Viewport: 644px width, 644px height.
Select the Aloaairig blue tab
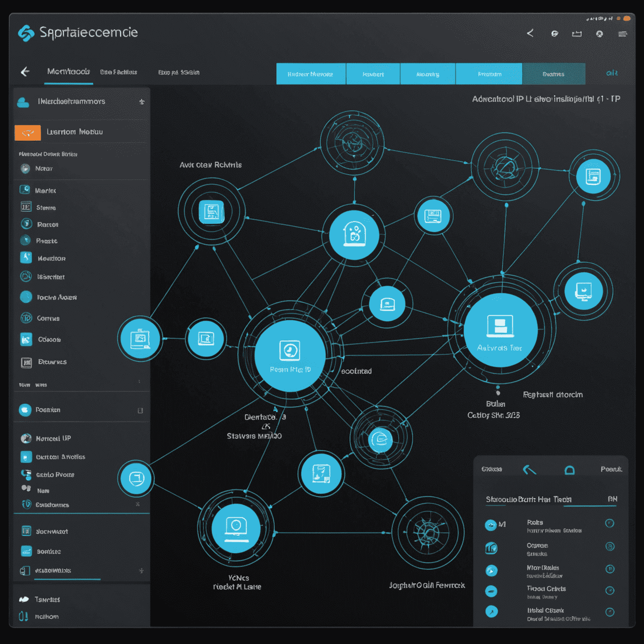428,74
